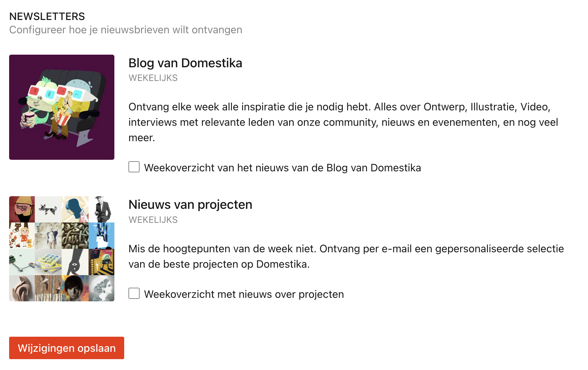
Task: Select the grey woman profile portrait tile
Action: [102, 288]
